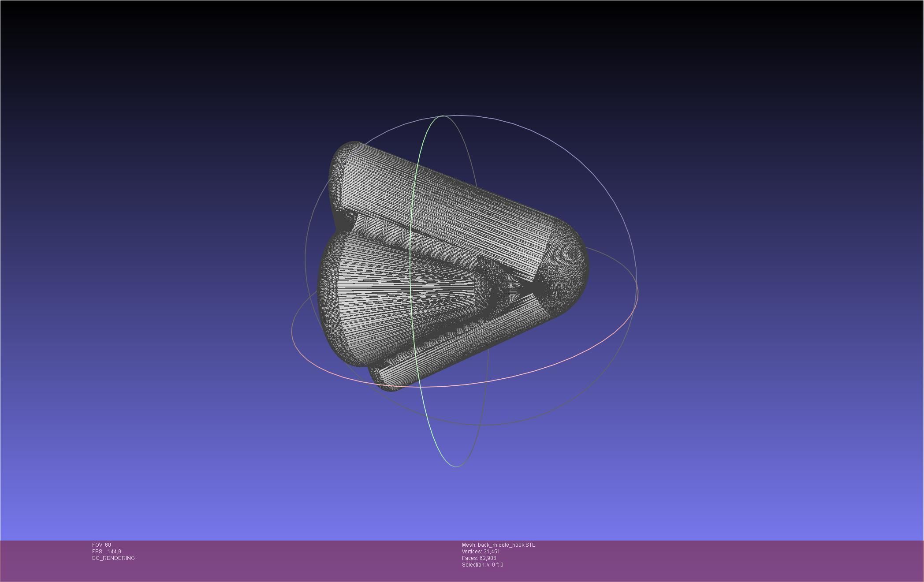Screen dimensions: 924x582
Task: Click the Faces count readout
Action: tap(479, 558)
